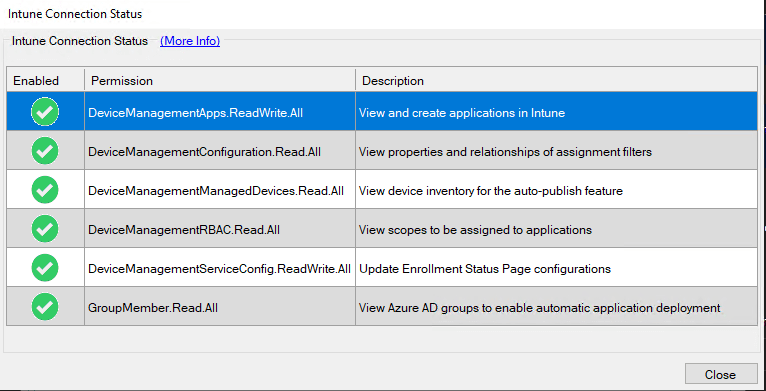Select the DeviceManagementManagedDevices.Read.All permission
This screenshot has width=766, height=391.
(216, 191)
